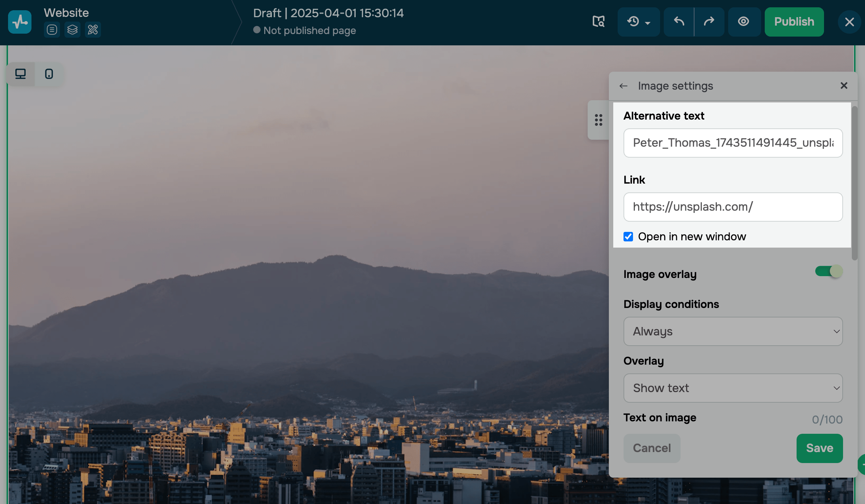Click the Publish button
Screen dimensions: 865x504
click(x=794, y=22)
